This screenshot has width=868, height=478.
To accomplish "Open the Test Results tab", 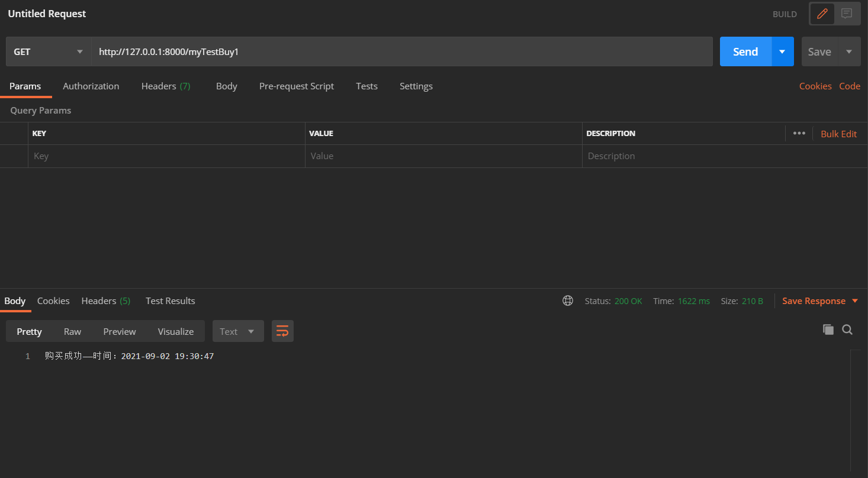I will click(171, 301).
